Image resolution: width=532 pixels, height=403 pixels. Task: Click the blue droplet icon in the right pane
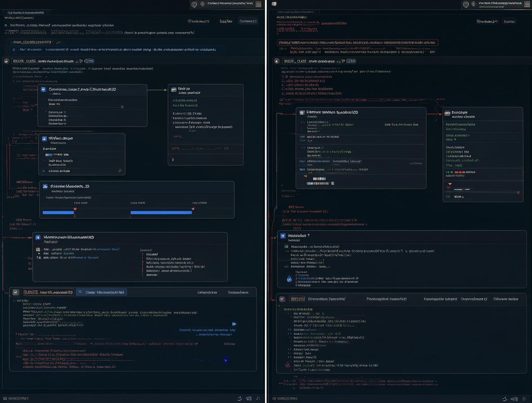click(289, 279)
